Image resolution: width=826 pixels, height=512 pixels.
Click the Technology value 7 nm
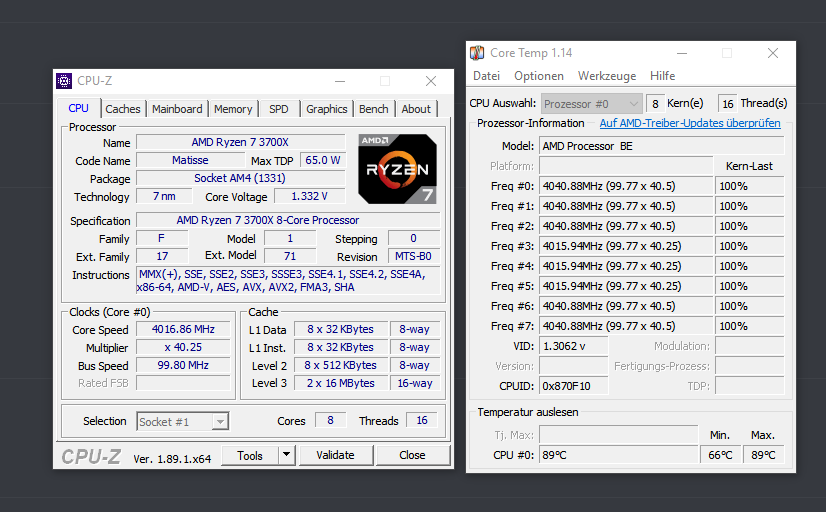click(x=164, y=196)
